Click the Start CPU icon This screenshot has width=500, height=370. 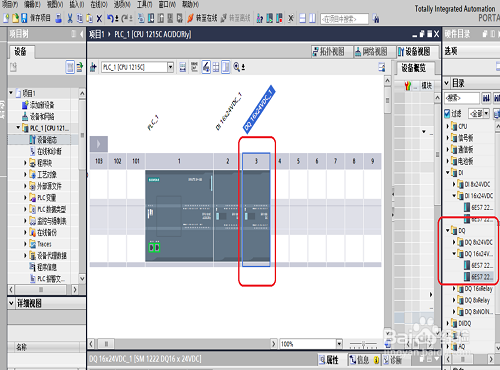pos(270,18)
